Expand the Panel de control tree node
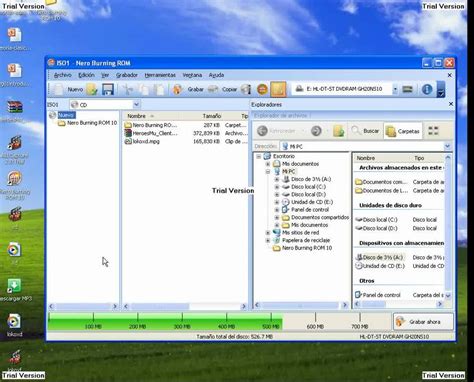474x382 pixels. coord(277,210)
